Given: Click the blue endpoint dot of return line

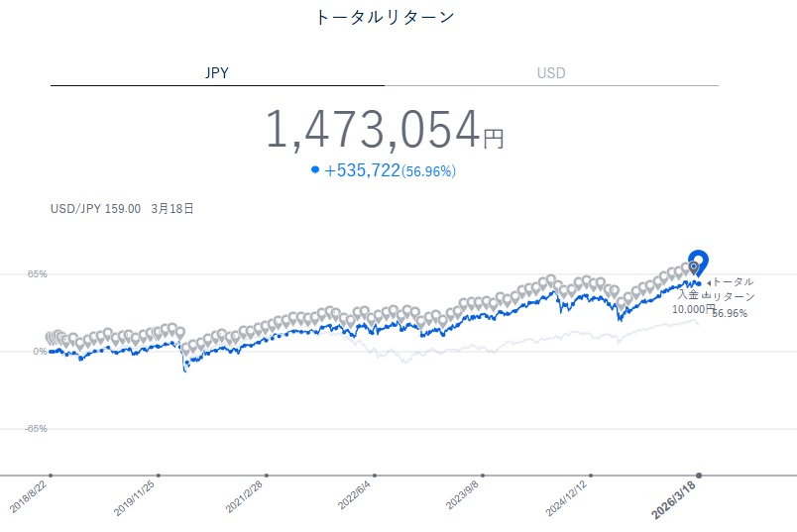Looking at the screenshot, I should click(x=698, y=283).
